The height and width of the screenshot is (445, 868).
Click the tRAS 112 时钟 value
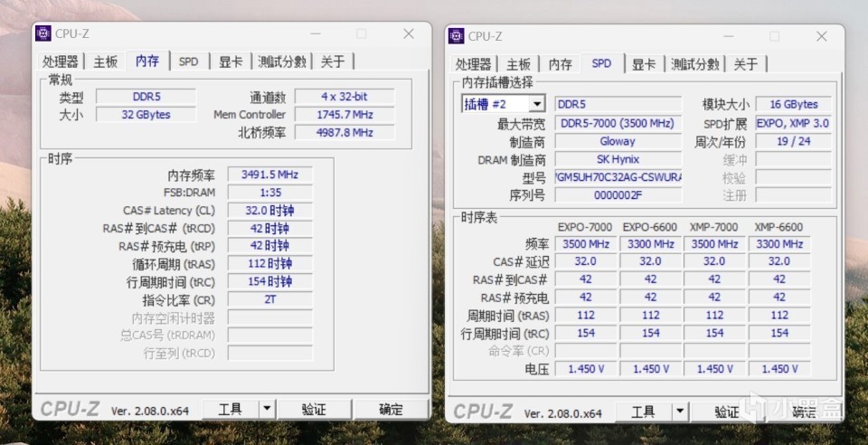[270, 263]
